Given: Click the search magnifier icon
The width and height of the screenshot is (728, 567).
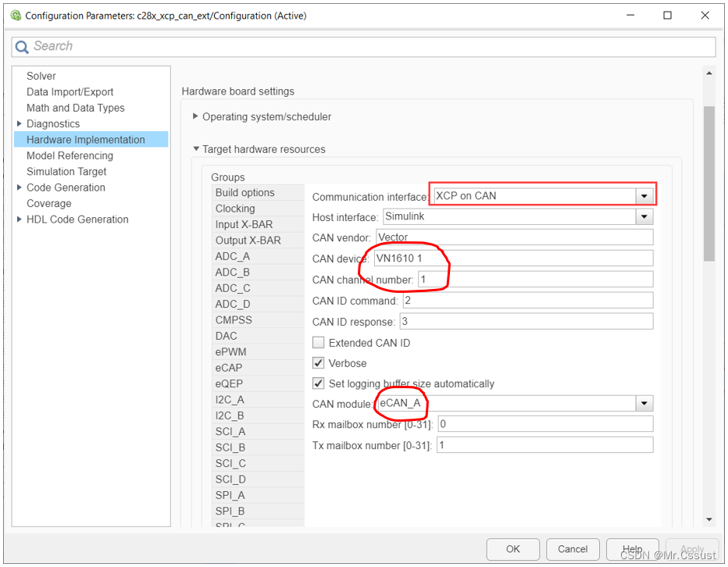Looking at the screenshot, I should (22, 47).
